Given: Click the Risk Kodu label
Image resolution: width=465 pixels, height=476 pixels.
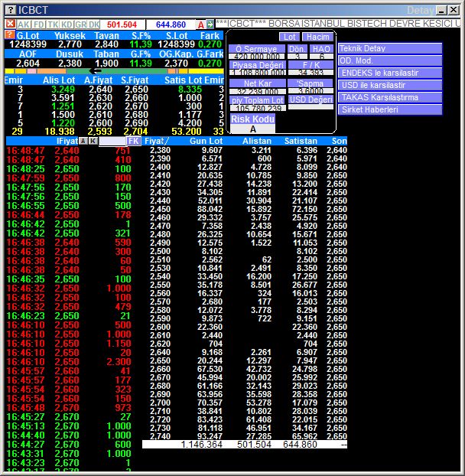Looking at the screenshot, I should click(252, 119).
